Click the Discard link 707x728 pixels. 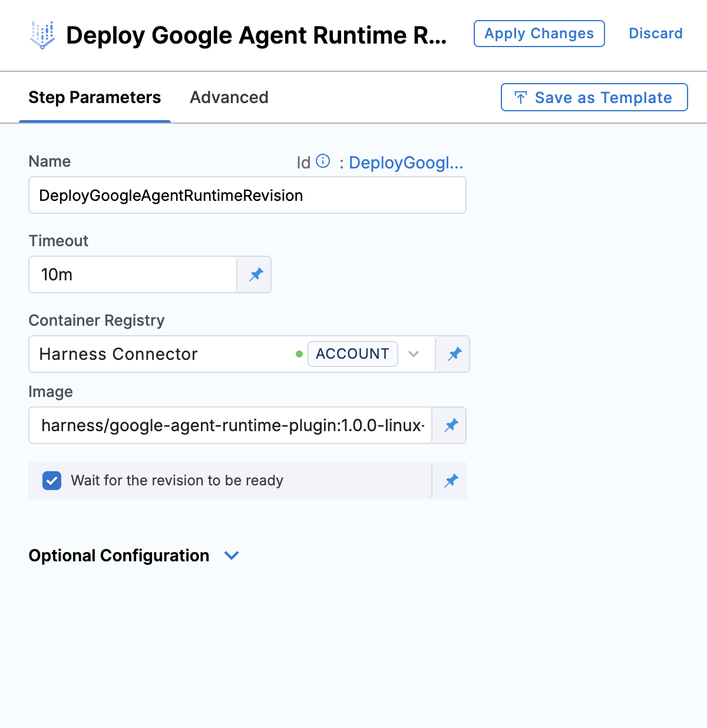coord(656,34)
